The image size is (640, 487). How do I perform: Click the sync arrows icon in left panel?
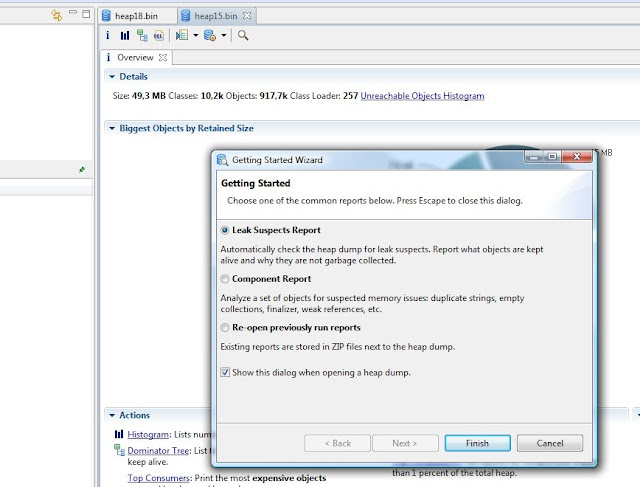click(57, 16)
